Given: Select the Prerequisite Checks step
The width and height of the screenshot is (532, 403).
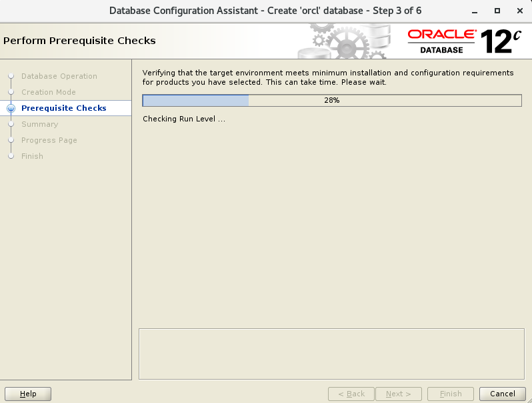Looking at the screenshot, I should tap(64, 108).
